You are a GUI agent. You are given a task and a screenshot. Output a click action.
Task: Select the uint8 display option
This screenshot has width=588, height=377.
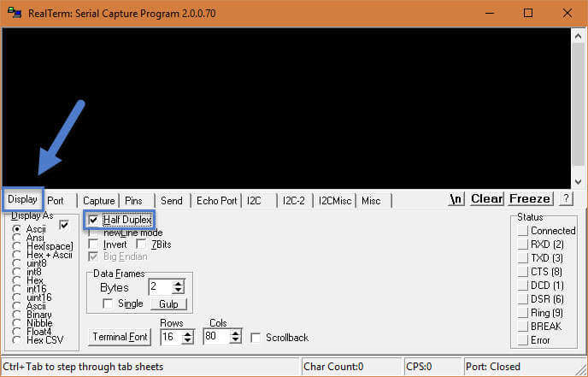coord(16,263)
